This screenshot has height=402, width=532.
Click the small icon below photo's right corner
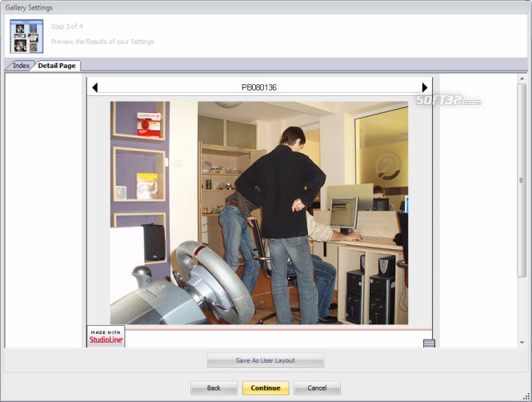(428, 344)
